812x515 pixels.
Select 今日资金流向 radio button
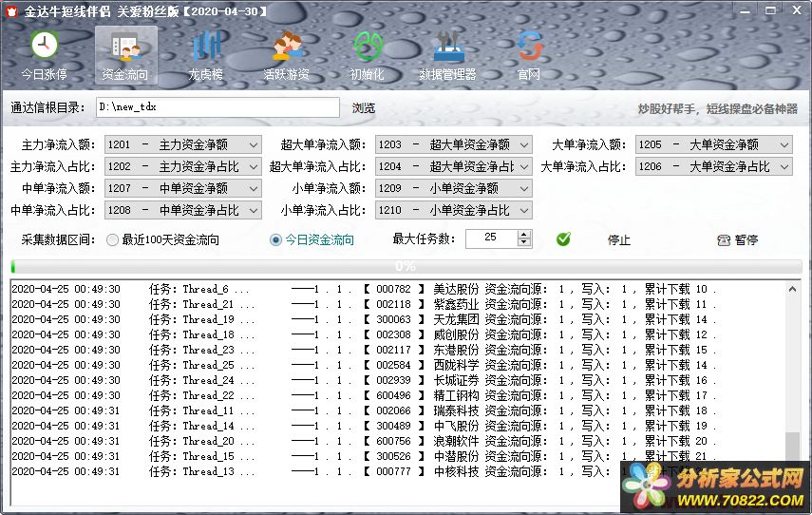275,239
